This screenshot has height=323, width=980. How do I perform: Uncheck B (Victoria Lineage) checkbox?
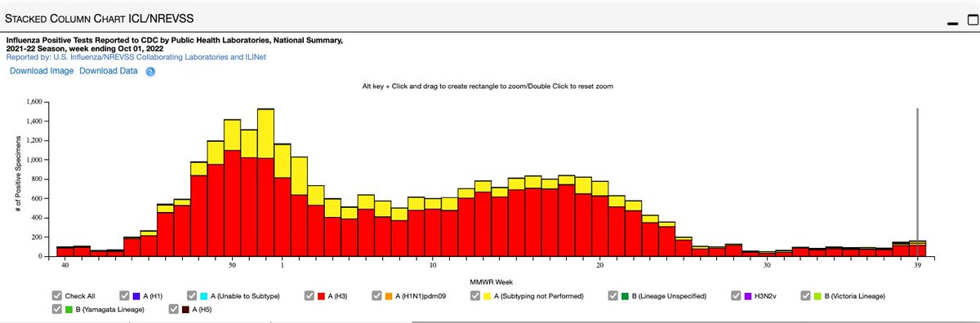click(805, 295)
